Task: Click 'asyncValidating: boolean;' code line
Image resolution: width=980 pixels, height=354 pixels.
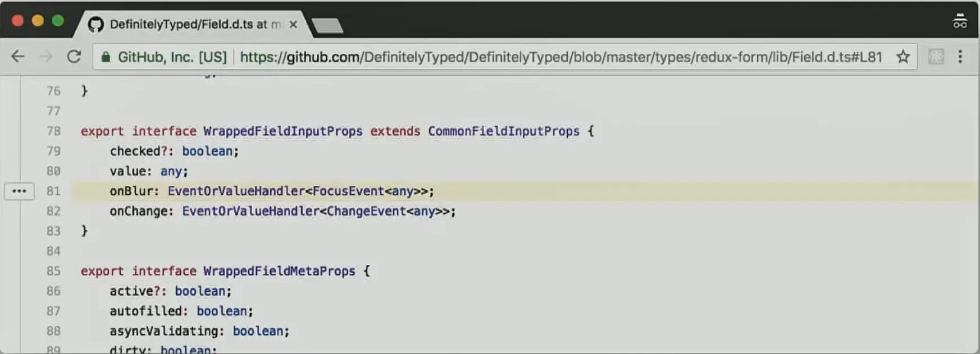Action: (199, 331)
